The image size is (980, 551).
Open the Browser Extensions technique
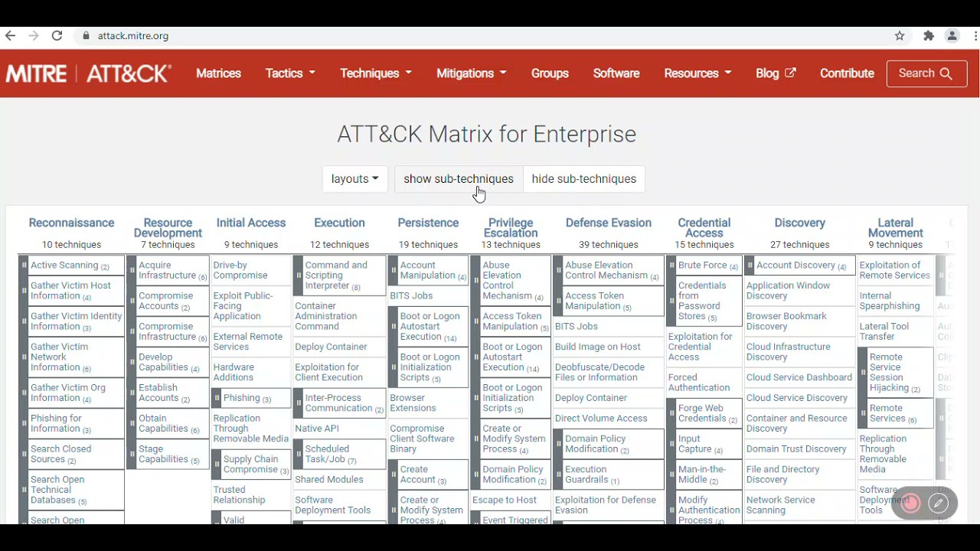pyautogui.click(x=413, y=403)
